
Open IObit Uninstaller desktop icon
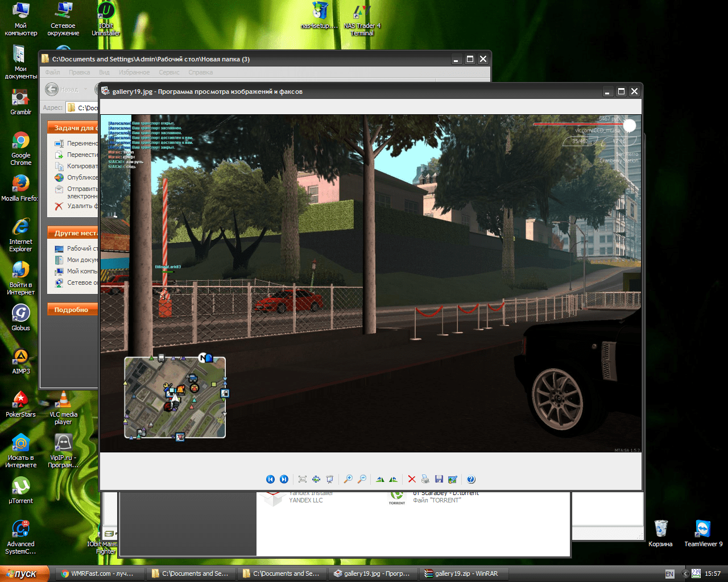pos(106,19)
